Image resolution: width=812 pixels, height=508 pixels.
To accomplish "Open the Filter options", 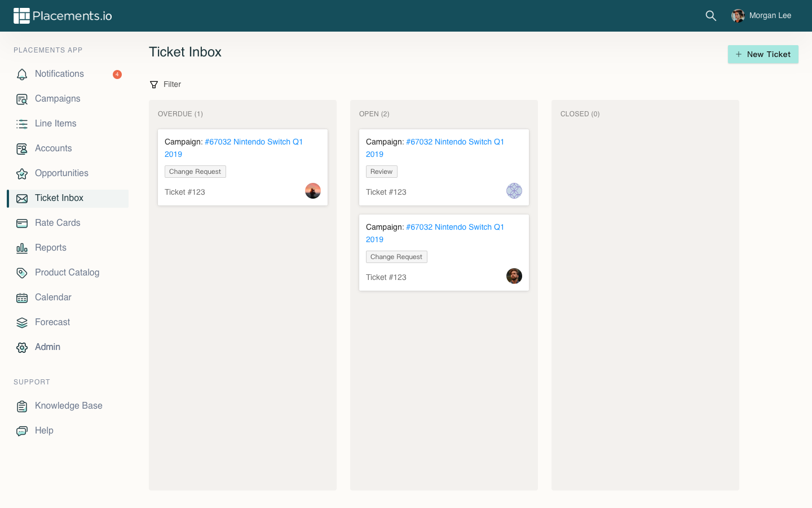I will (x=166, y=85).
